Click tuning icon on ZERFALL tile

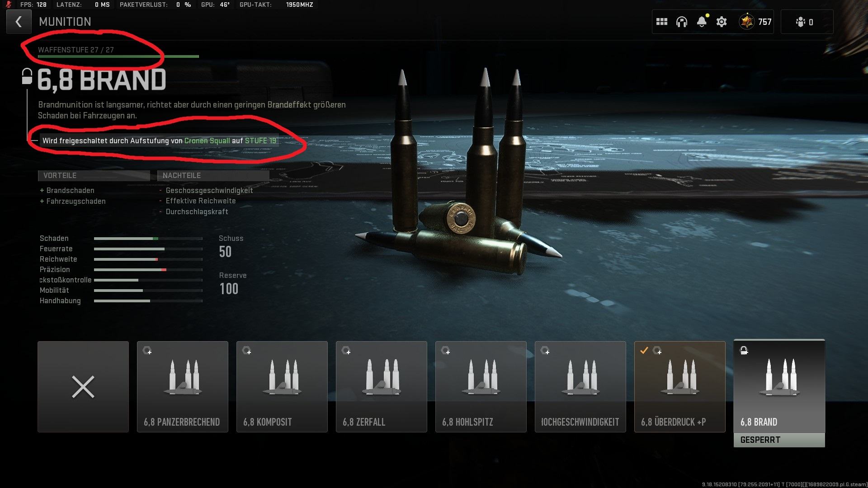point(346,351)
